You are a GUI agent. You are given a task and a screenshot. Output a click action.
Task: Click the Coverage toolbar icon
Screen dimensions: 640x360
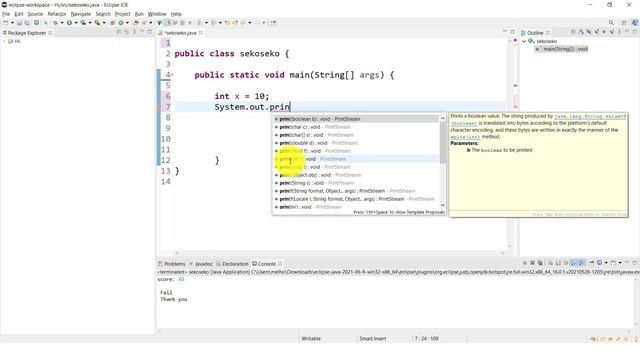83,23
